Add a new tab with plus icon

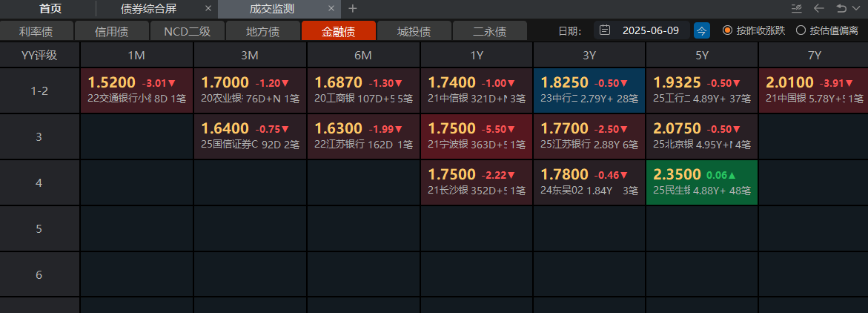[x=352, y=9]
